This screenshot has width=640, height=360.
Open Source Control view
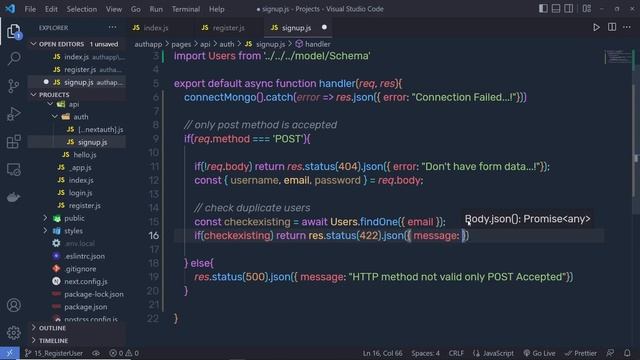[13, 86]
